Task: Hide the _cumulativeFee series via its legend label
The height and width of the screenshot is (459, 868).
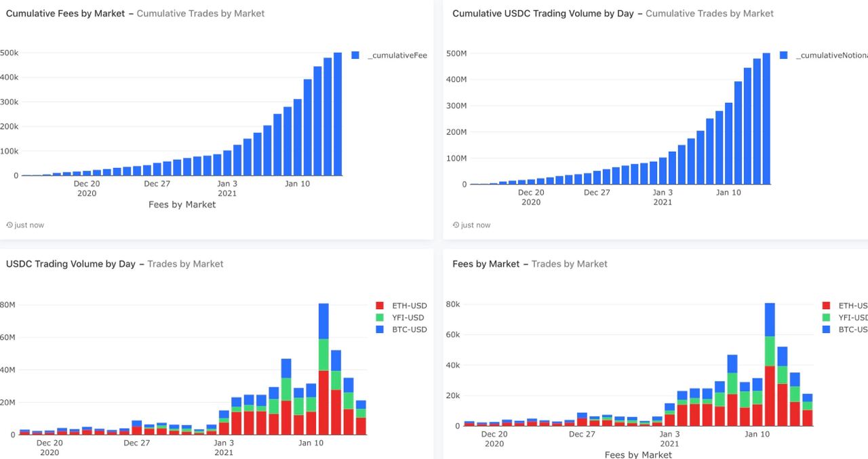Action: [397, 56]
